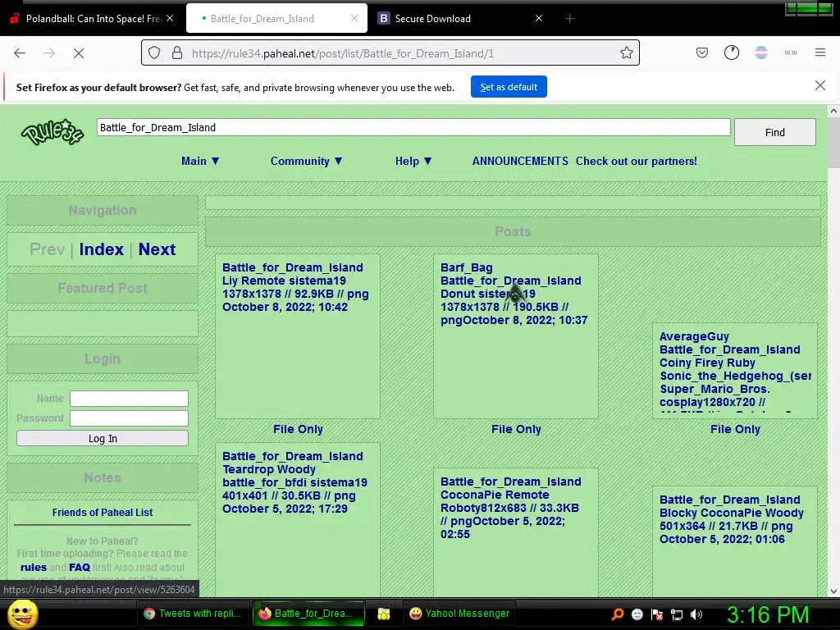The height and width of the screenshot is (630, 840).
Task: Open the FAQ link in Notes
Action: [x=80, y=568]
